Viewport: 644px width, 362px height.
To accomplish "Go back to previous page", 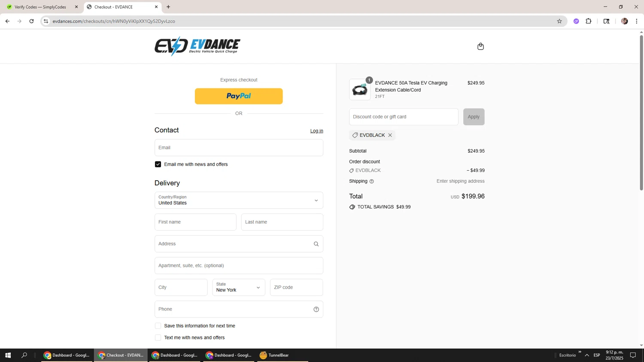I will point(7,21).
